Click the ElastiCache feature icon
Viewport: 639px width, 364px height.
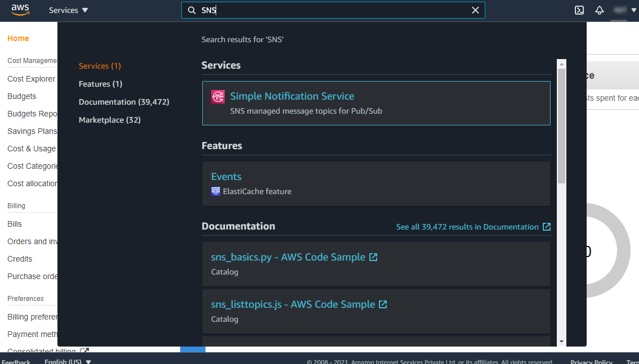coord(216,191)
